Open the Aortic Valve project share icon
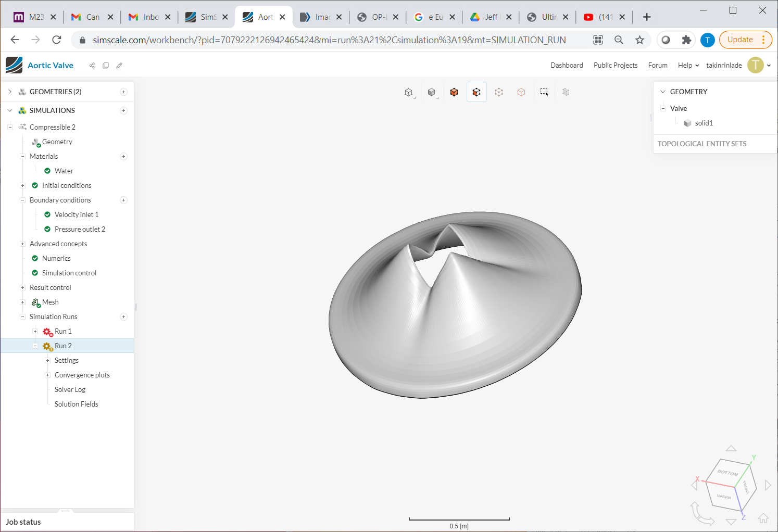778x532 pixels. coord(92,65)
